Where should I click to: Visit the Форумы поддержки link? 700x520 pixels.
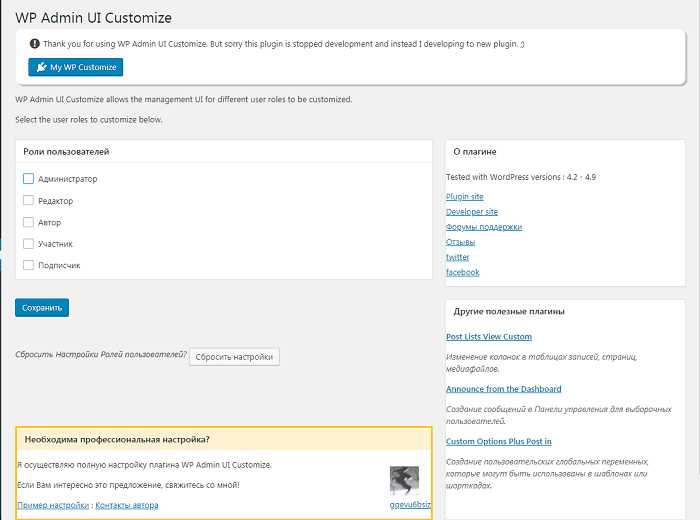click(484, 227)
